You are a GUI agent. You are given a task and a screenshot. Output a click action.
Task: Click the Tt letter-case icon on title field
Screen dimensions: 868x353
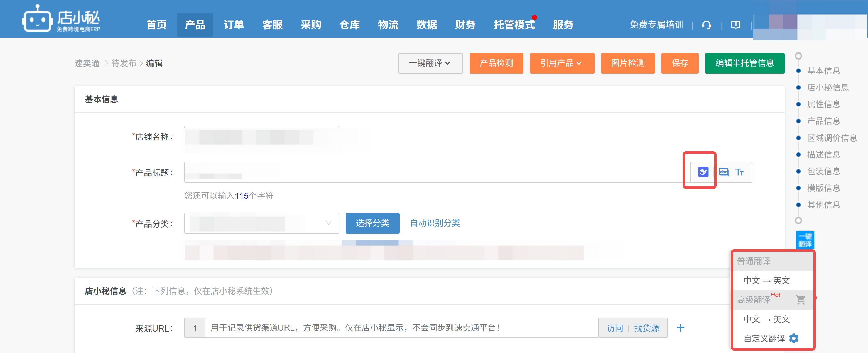click(x=740, y=172)
